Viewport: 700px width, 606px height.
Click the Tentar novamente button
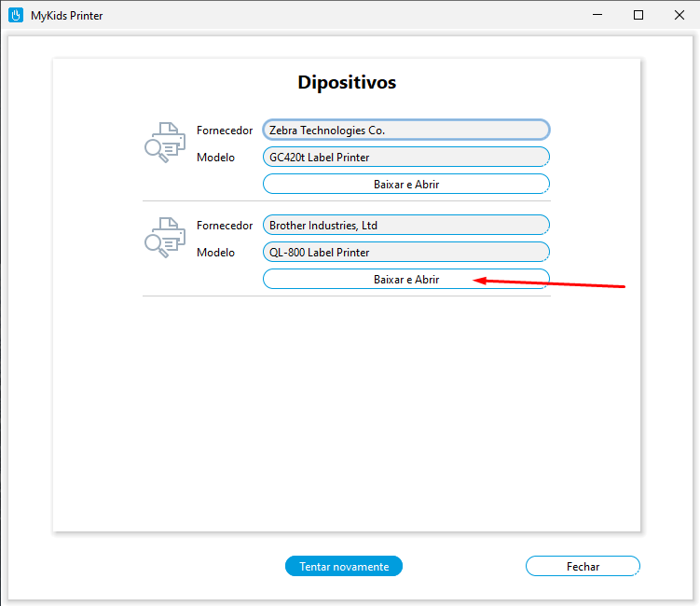coord(344,566)
